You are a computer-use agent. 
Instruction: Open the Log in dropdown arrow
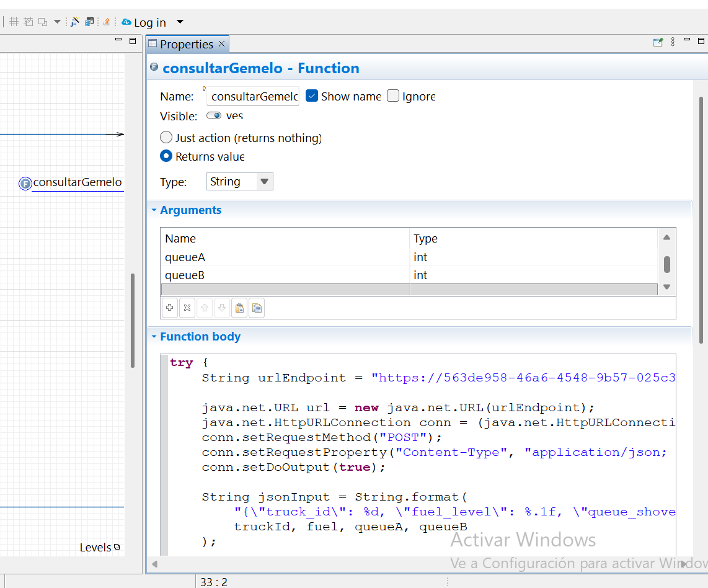[x=180, y=22]
